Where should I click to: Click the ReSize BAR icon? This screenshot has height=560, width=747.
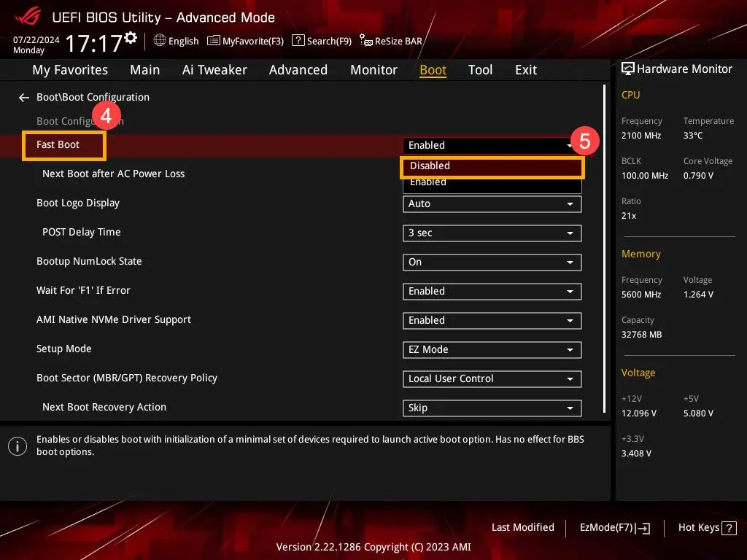pyautogui.click(x=366, y=41)
